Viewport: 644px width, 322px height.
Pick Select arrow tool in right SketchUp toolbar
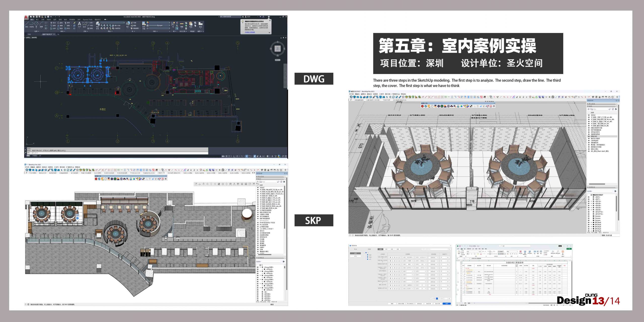point(387,97)
